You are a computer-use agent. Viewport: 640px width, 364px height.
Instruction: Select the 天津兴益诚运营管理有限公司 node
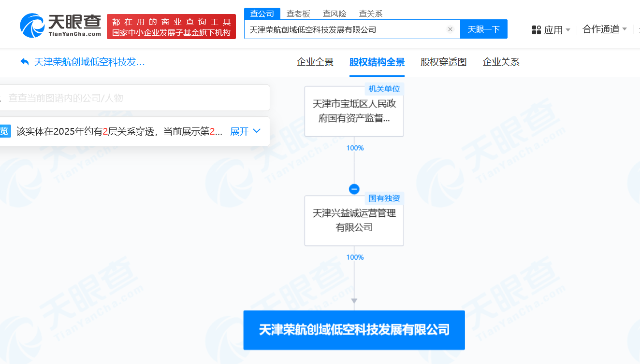(x=354, y=220)
